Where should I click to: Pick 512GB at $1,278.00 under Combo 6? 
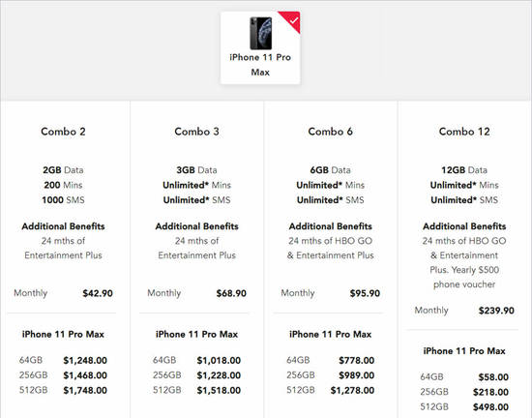331,390
